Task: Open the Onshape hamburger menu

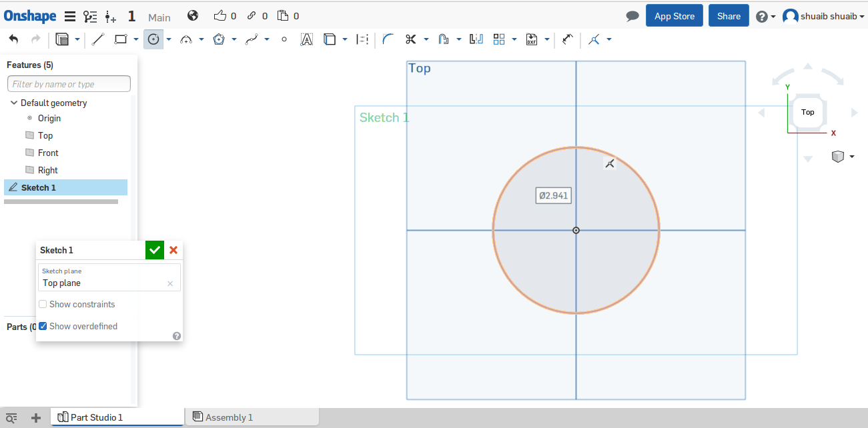Action: (69, 16)
